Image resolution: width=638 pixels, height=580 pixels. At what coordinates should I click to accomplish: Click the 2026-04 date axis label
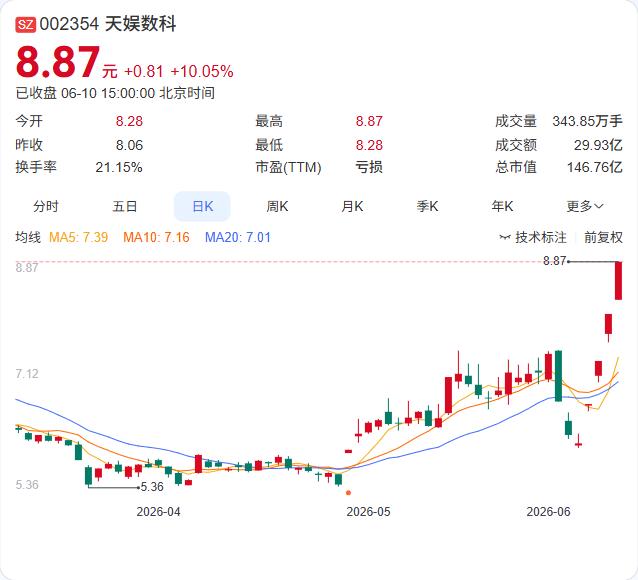(158, 512)
